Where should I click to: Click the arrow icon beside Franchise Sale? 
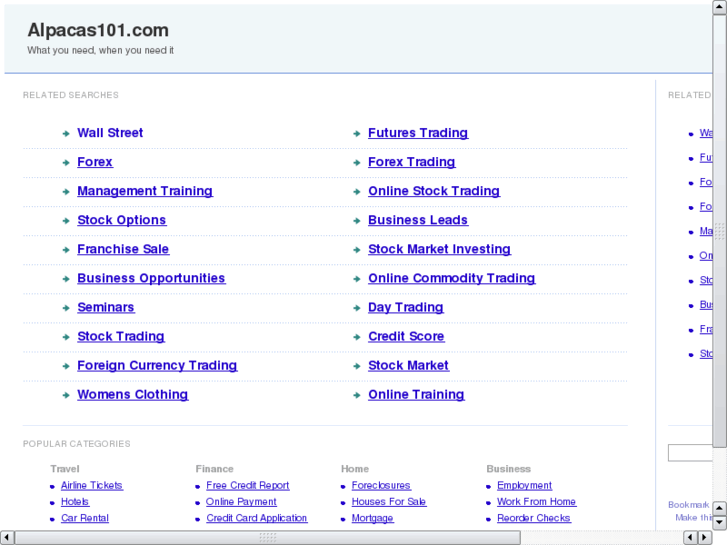click(x=66, y=250)
